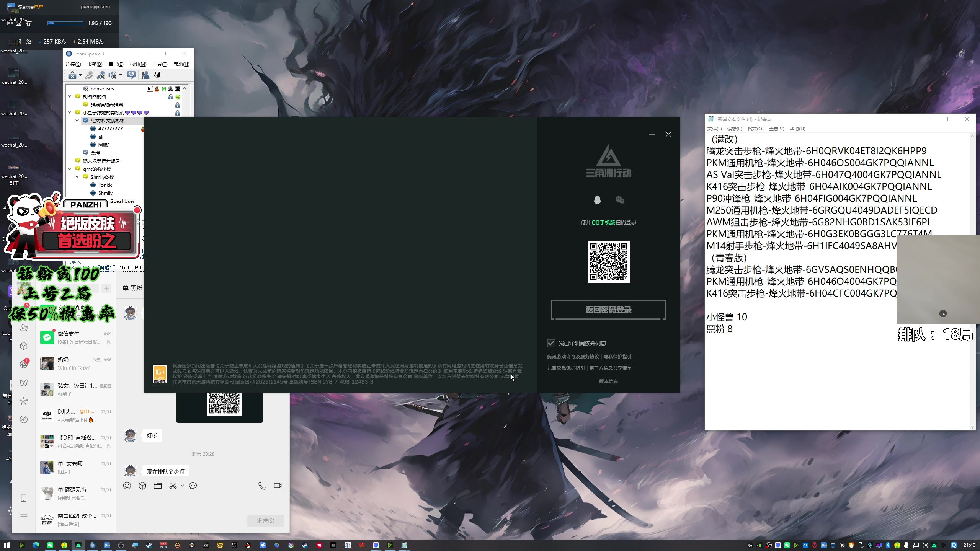
Task: Click the 返回密码登录 button
Action: pos(608,310)
